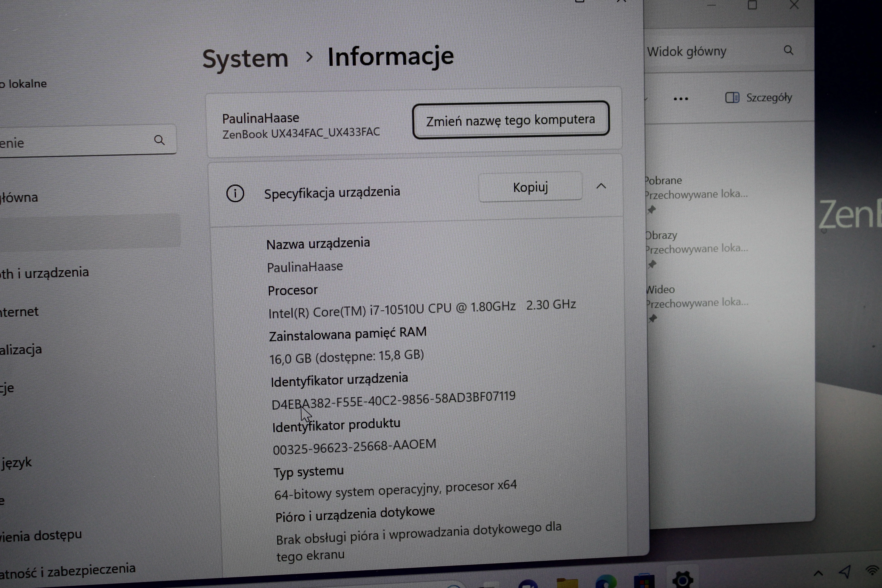This screenshot has height=588, width=882.
Task: Click the 'ZenBook UX434FAC_UX433FAC' model text
Action: (301, 133)
